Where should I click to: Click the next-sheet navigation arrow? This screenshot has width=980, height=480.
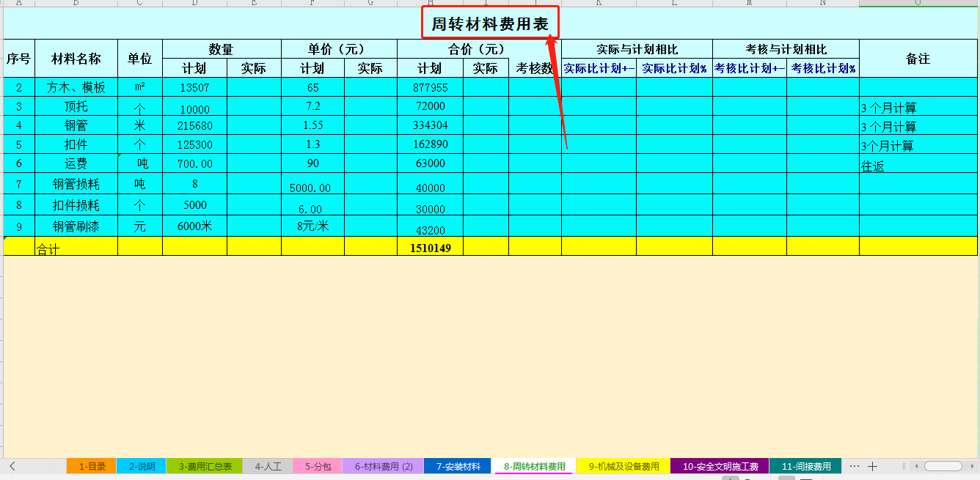(32, 465)
